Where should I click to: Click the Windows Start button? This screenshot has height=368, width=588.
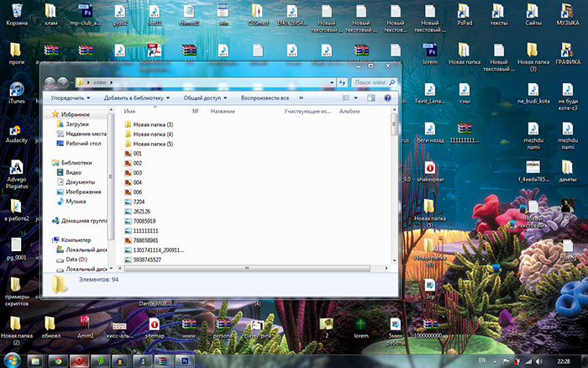coord(12,360)
